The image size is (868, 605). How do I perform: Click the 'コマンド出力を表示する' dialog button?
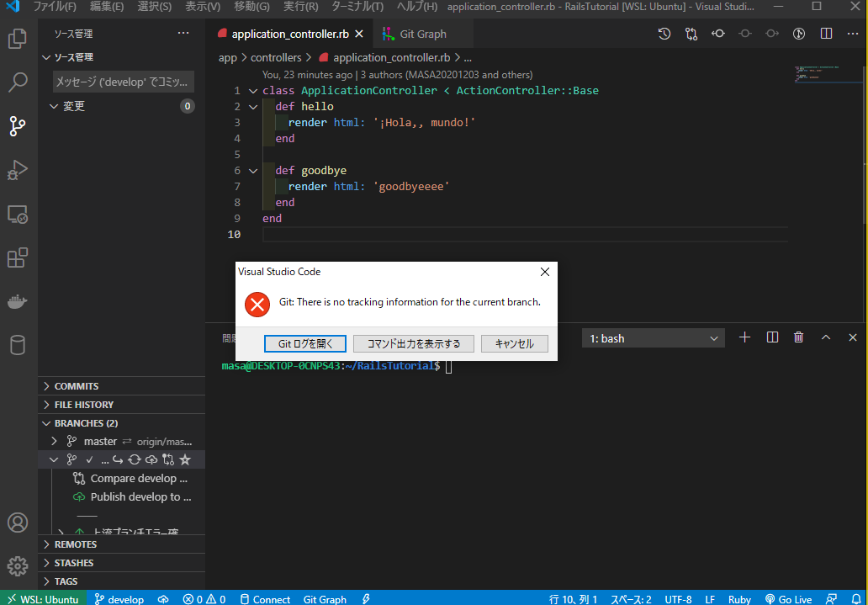click(414, 343)
